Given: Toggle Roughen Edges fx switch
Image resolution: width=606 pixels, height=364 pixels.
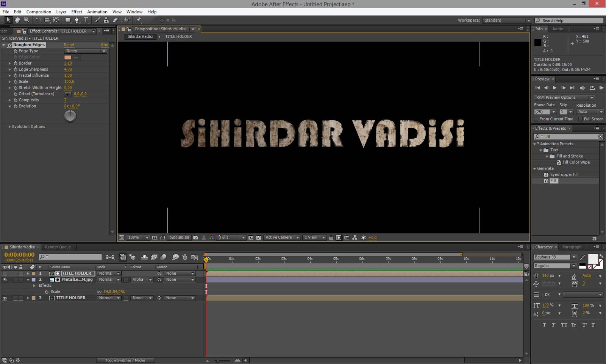Looking at the screenshot, I should pyautogui.click(x=10, y=45).
